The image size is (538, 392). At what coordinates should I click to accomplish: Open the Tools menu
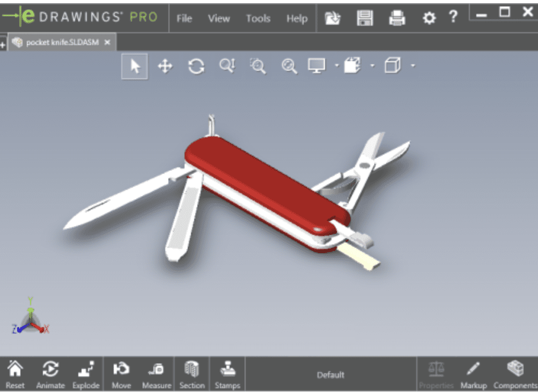pyautogui.click(x=258, y=18)
